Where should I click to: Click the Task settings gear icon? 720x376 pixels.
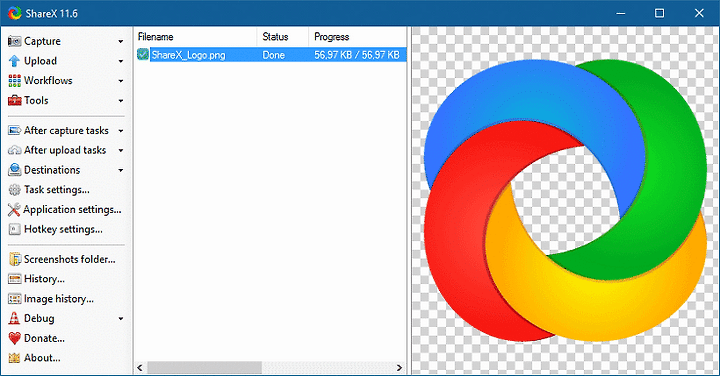(x=14, y=190)
